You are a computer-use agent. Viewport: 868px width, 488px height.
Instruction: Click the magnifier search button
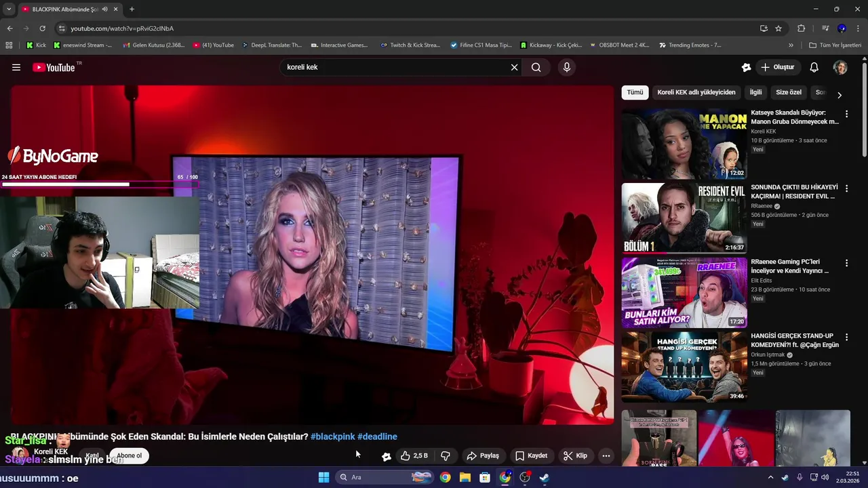click(x=536, y=67)
